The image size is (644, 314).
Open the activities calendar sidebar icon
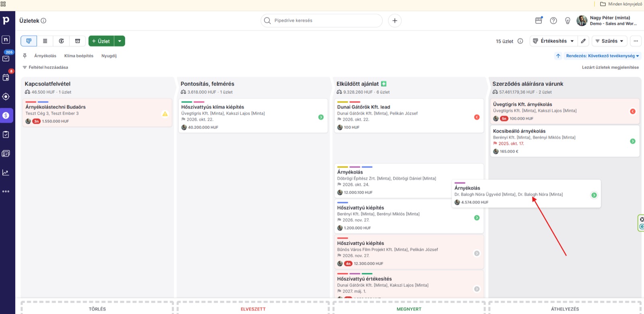(x=6, y=77)
